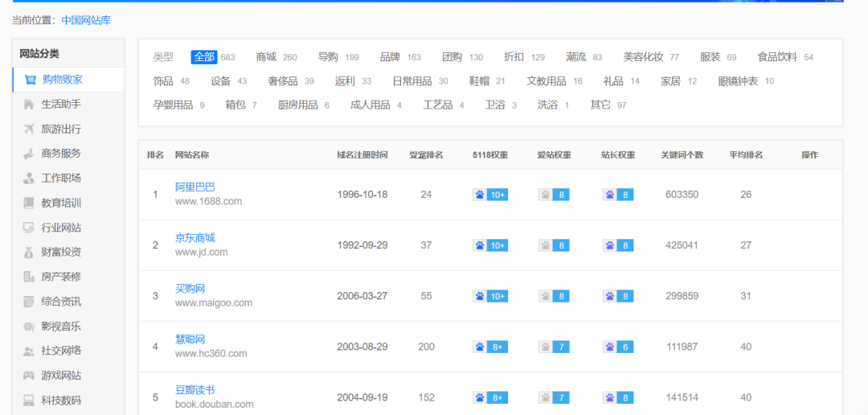868x415 pixels.
Task: Filter by 潮流 type
Action: point(576,57)
